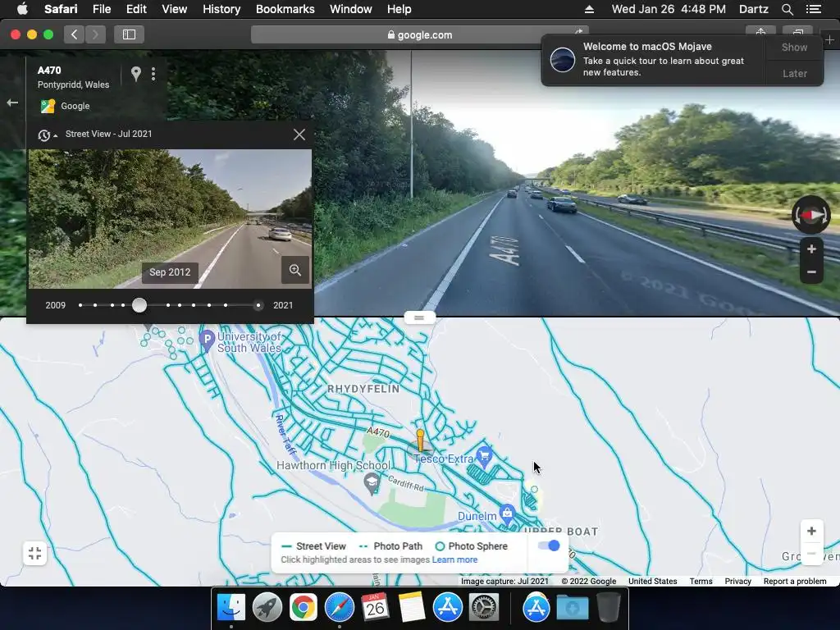This screenshot has width=840, height=630.
Task: Open Google Chrome from the Dock
Action: tap(304, 608)
